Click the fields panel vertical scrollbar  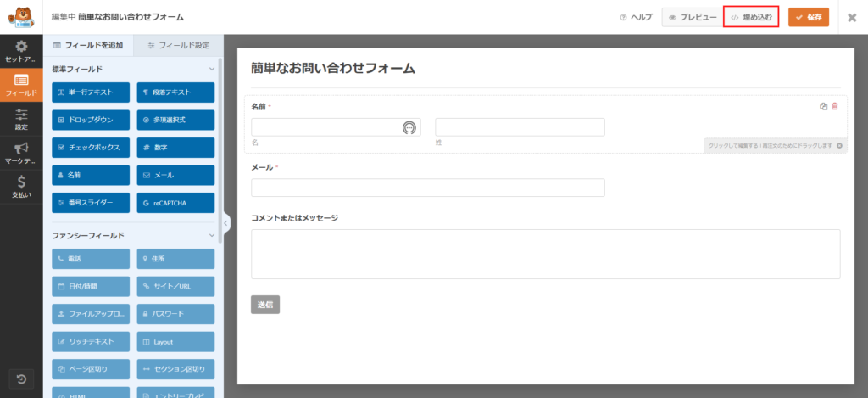point(221,149)
